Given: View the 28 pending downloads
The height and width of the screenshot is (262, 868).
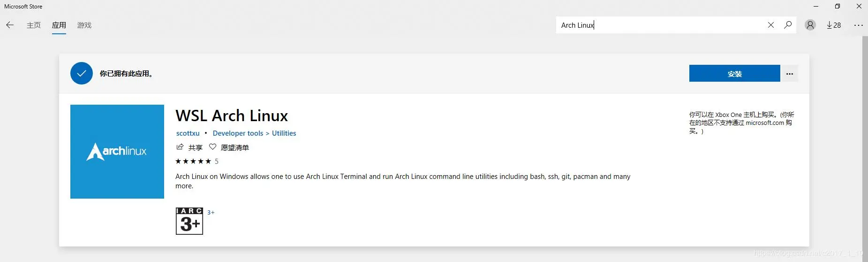Looking at the screenshot, I should (834, 25).
